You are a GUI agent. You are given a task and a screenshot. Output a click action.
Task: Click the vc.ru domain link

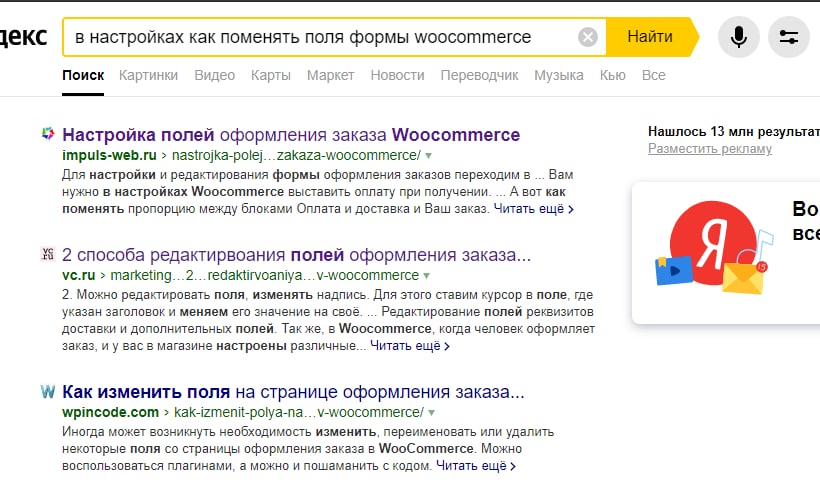[x=78, y=275]
